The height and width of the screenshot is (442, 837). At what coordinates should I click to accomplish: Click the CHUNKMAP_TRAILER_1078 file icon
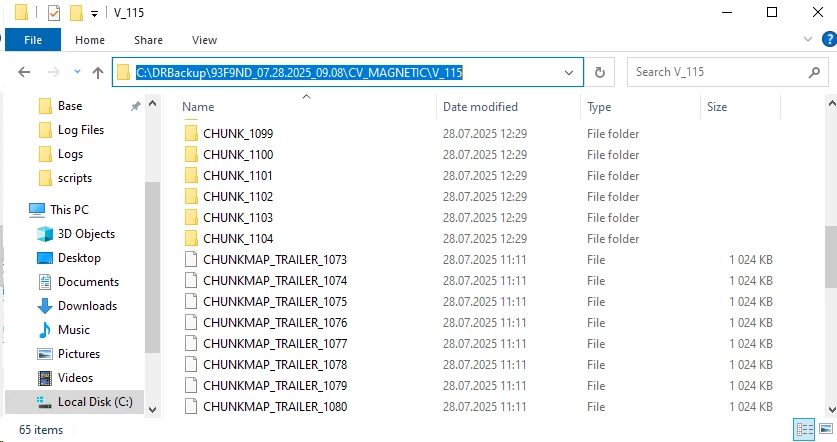(x=191, y=365)
